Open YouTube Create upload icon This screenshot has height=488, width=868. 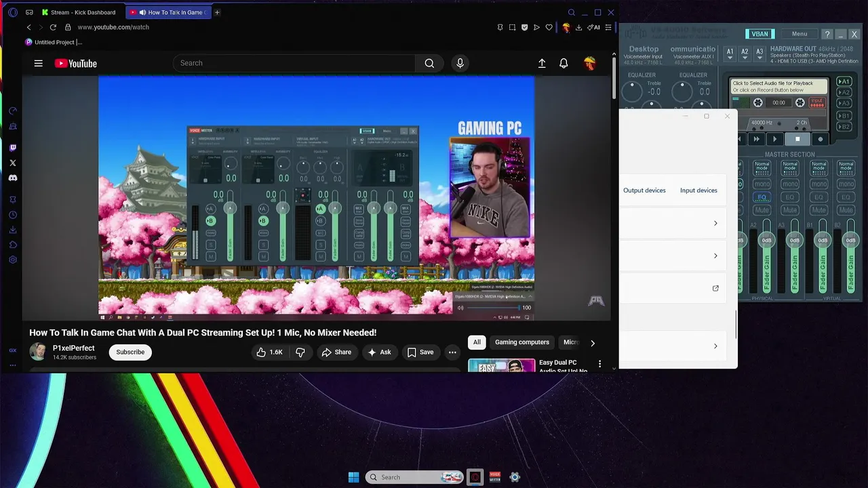[x=542, y=63]
